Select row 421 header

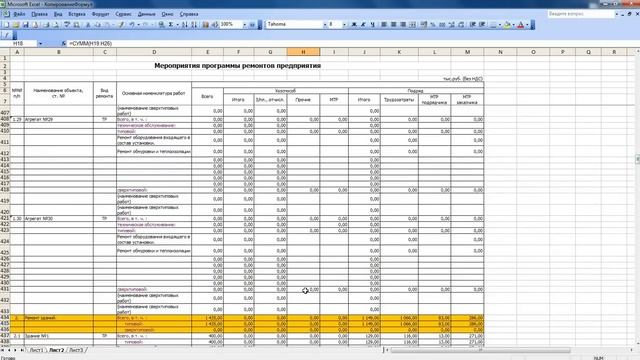click(x=5, y=218)
